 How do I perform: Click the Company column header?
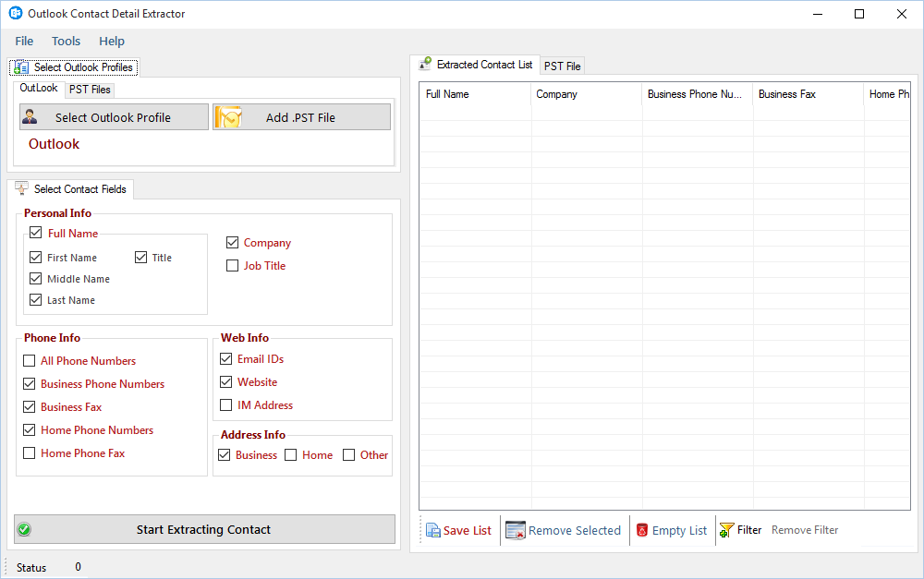point(587,94)
